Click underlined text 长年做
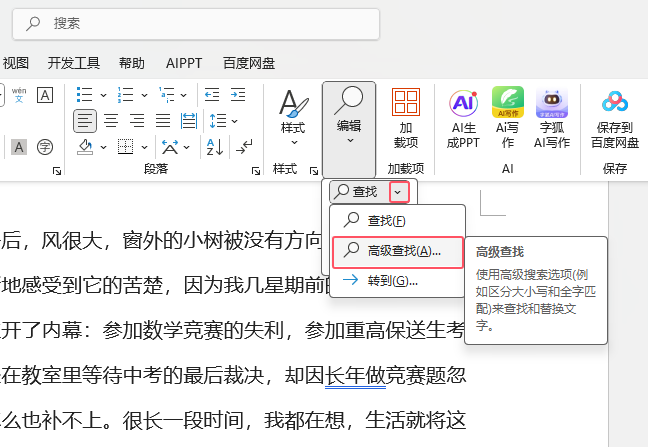Screen dimensions: 648x447 pyautogui.click(x=355, y=376)
